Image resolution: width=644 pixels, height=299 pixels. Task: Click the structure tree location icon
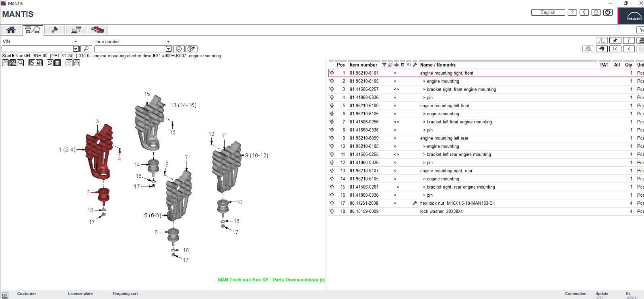[602, 40]
